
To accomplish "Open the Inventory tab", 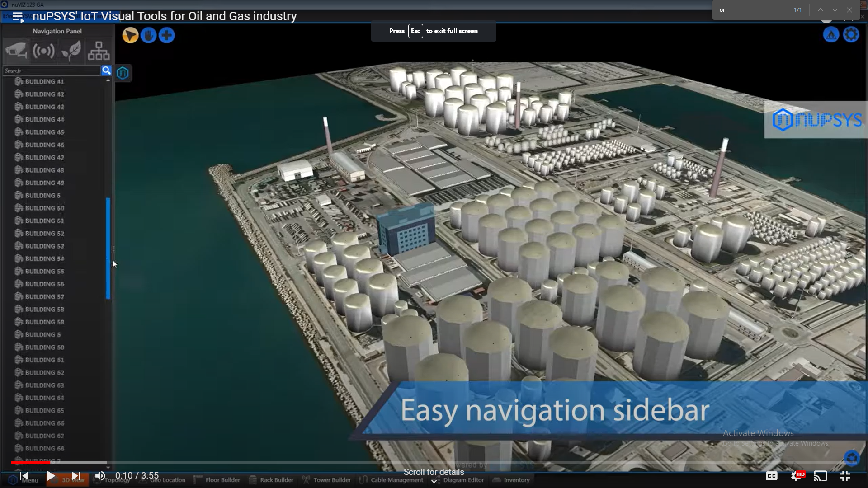I will [x=511, y=480].
